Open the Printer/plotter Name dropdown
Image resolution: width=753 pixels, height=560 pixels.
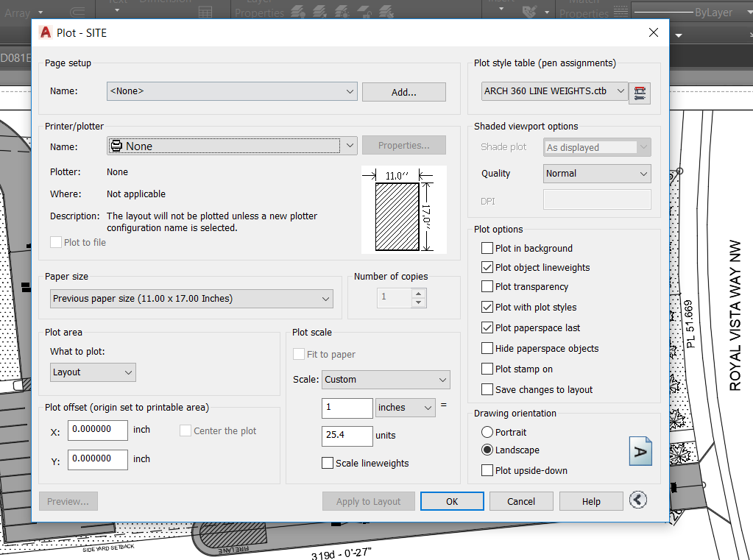click(x=232, y=146)
